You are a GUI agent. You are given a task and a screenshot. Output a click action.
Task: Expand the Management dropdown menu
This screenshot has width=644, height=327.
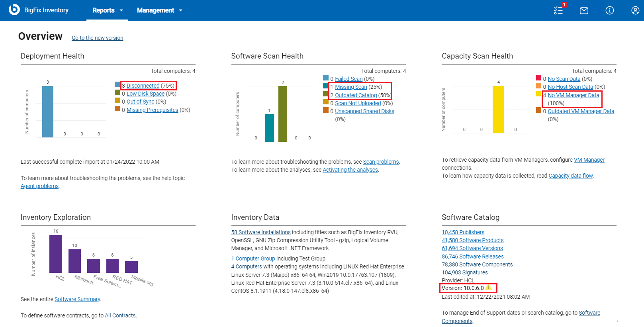pos(159,10)
